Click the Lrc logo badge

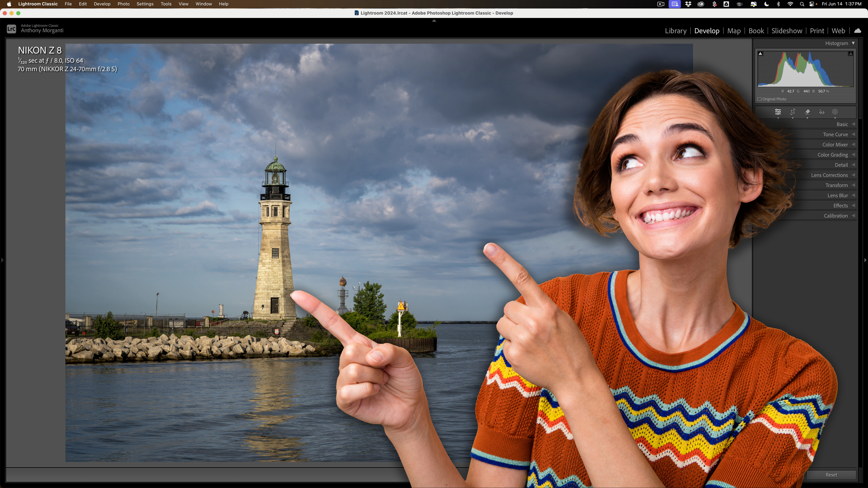click(x=11, y=29)
